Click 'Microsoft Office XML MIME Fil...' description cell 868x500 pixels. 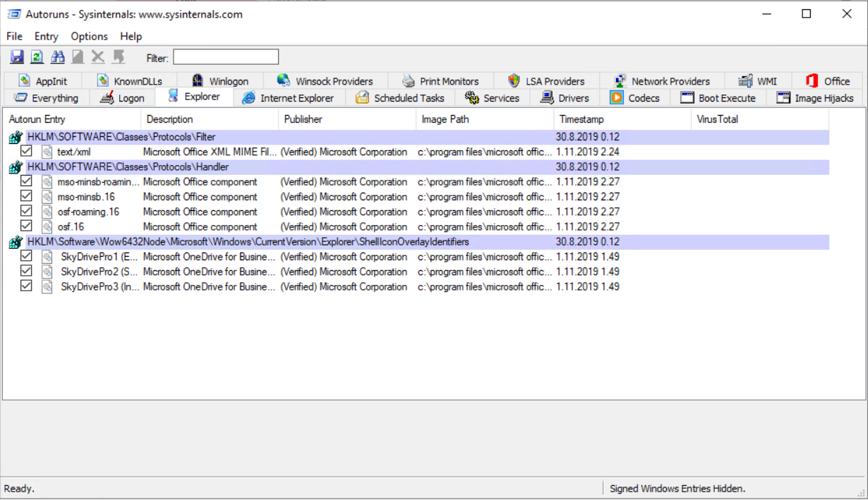click(x=210, y=152)
